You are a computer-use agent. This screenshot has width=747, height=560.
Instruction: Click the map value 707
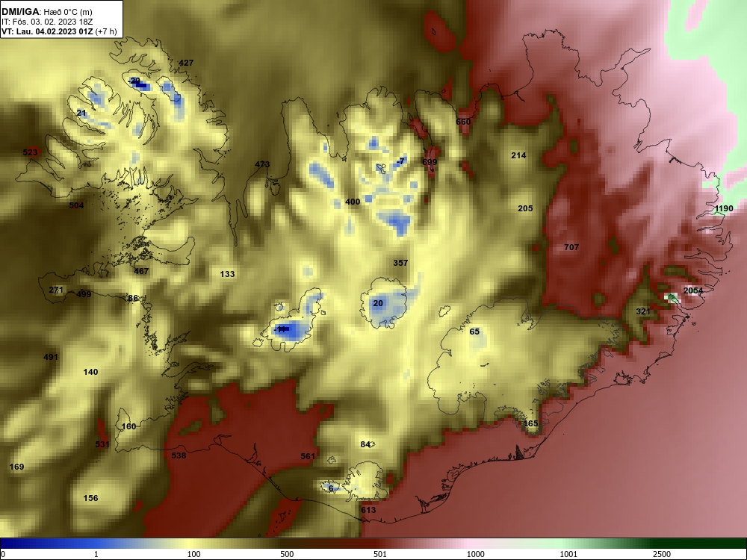pos(571,246)
